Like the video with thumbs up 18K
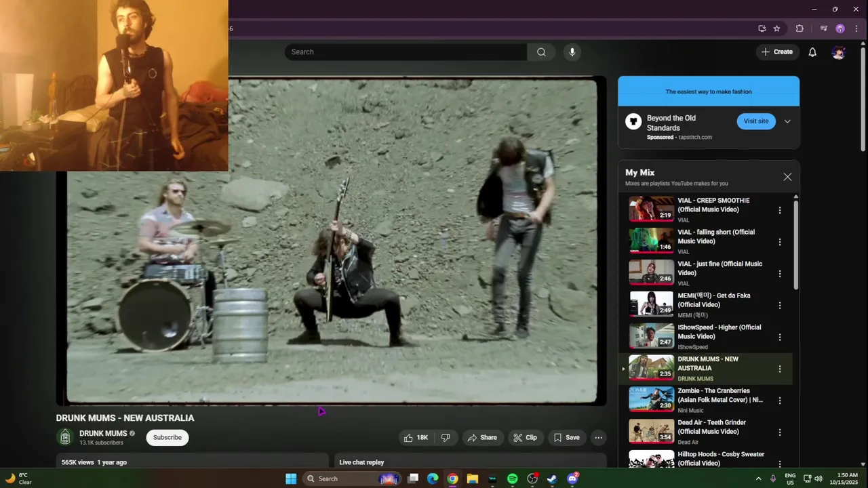The width and height of the screenshot is (868, 488). point(416,438)
